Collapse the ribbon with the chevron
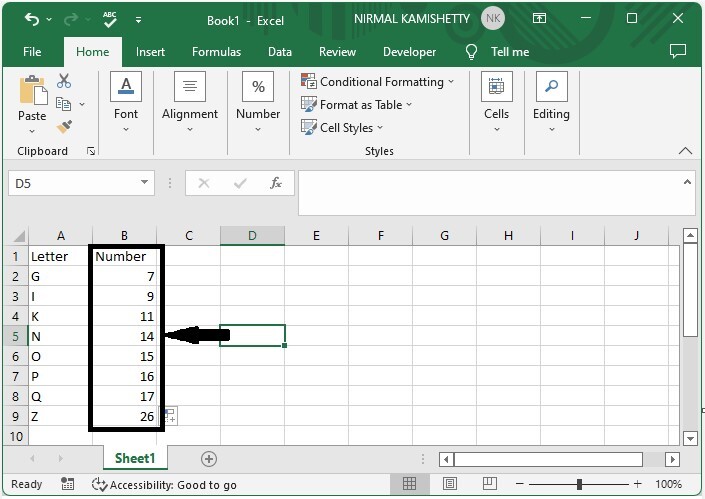705x499 pixels. click(685, 151)
